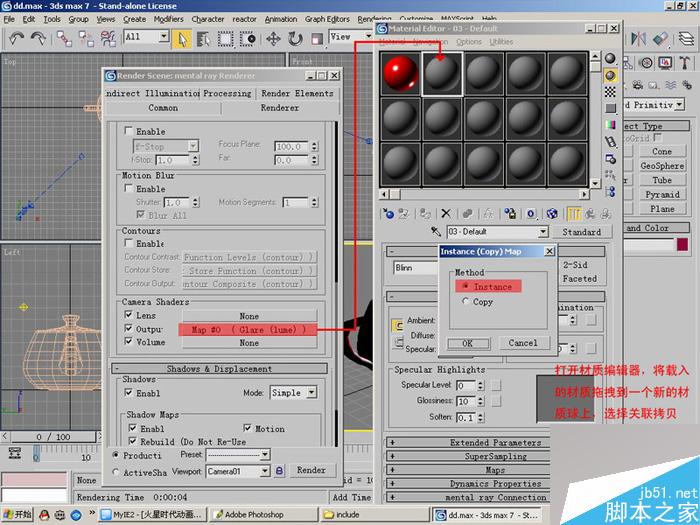
Task: Open the Viewport Camera01 dropdown
Action: (238, 471)
